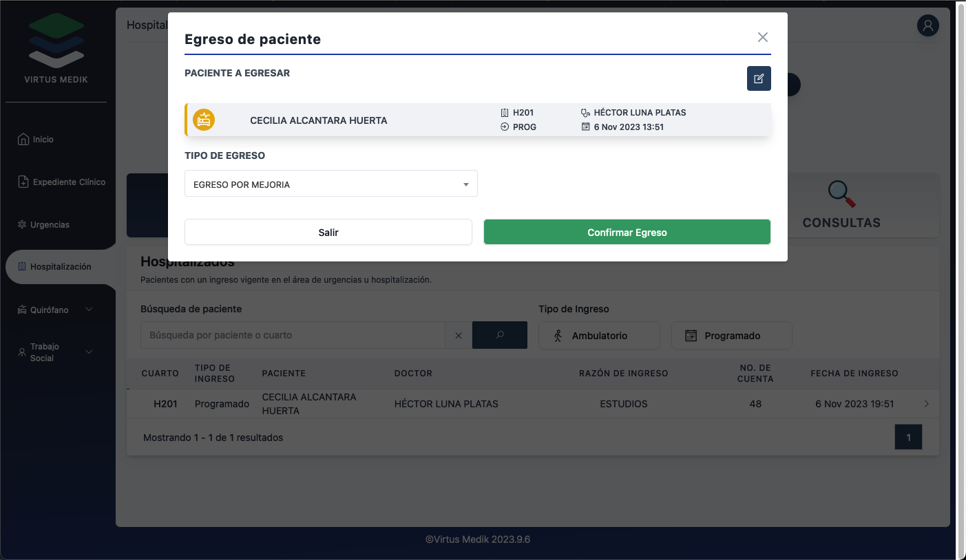Confirm the patient discharge with Confirmar Egreso

click(627, 233)
